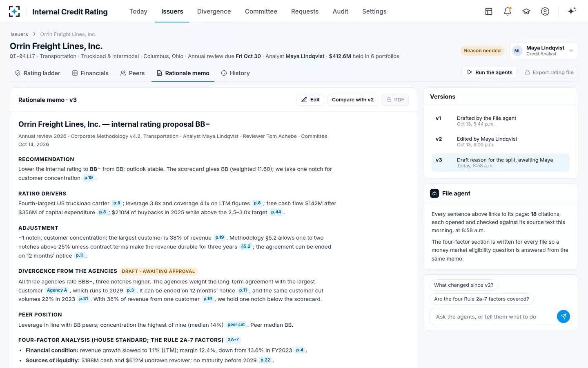Screen dimensions: 588x368
Task: Click the File agent panel icon
Action: click(434, 193)
